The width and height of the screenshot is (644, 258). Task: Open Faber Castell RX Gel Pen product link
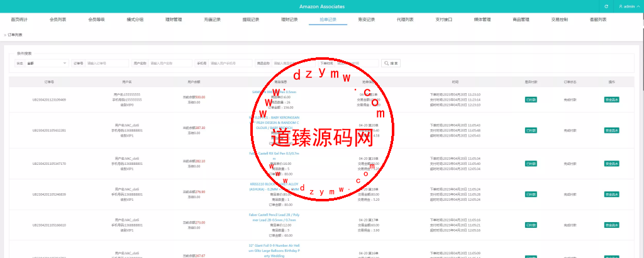[x=274, y=155]
